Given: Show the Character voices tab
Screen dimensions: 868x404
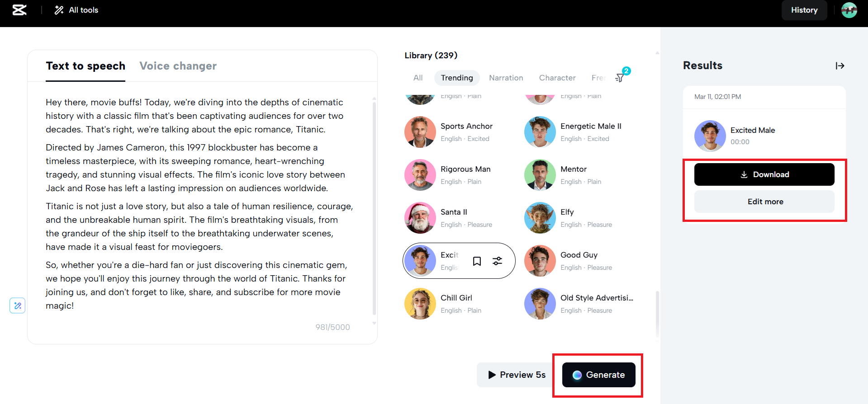Looking at the screenshot, I should point(557,78).
